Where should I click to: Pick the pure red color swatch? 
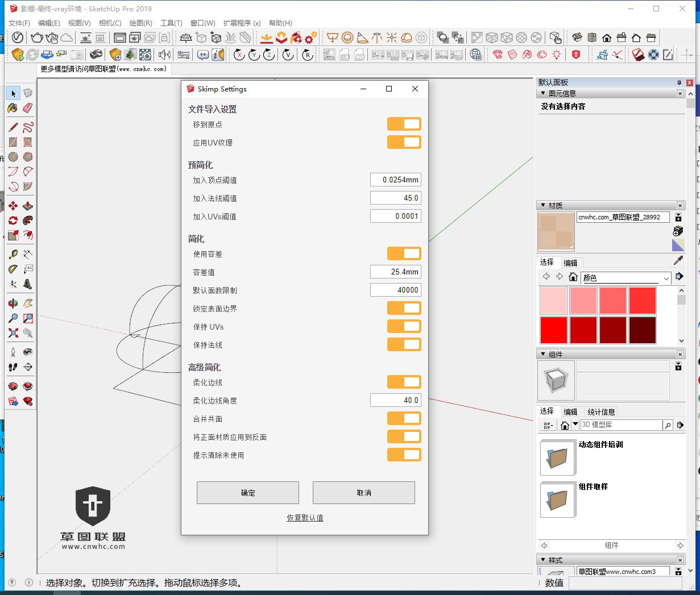pyautogui.click(x=553, y=330)
